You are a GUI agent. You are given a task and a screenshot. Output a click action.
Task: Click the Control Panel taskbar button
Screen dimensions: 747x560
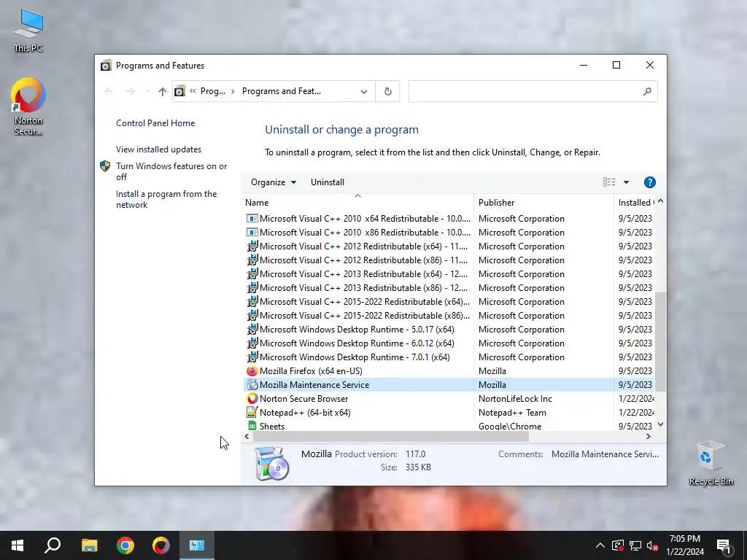coord(197,545)
